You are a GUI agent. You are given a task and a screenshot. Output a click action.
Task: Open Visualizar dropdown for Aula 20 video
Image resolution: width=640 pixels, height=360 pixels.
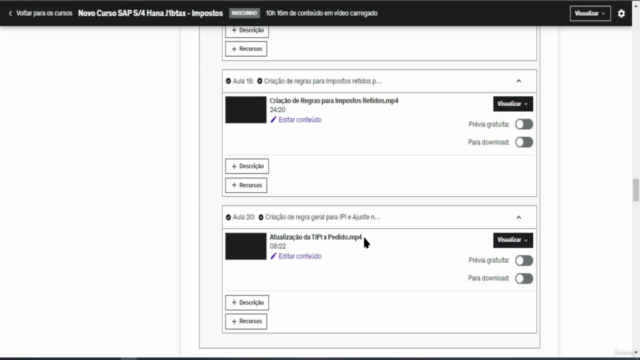coord(513,240)
